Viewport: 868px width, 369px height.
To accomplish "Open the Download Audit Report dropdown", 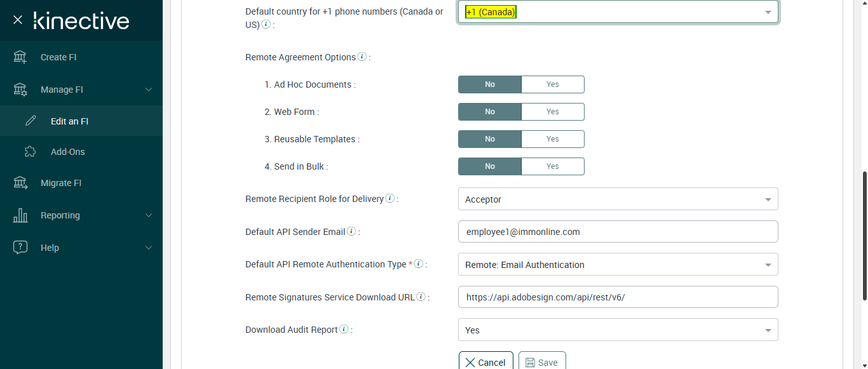I will (x=618, y=330).
